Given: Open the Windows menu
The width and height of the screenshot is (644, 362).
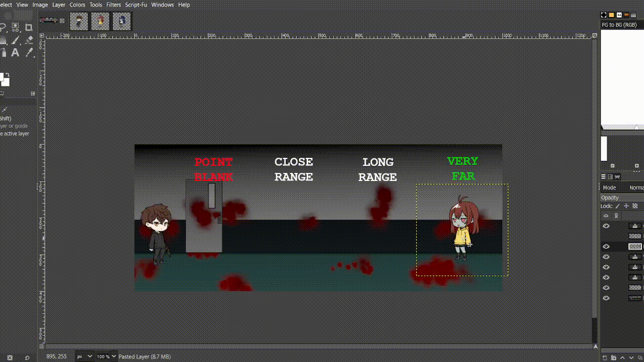Looking at the screenshot, I should click(163, 5).
